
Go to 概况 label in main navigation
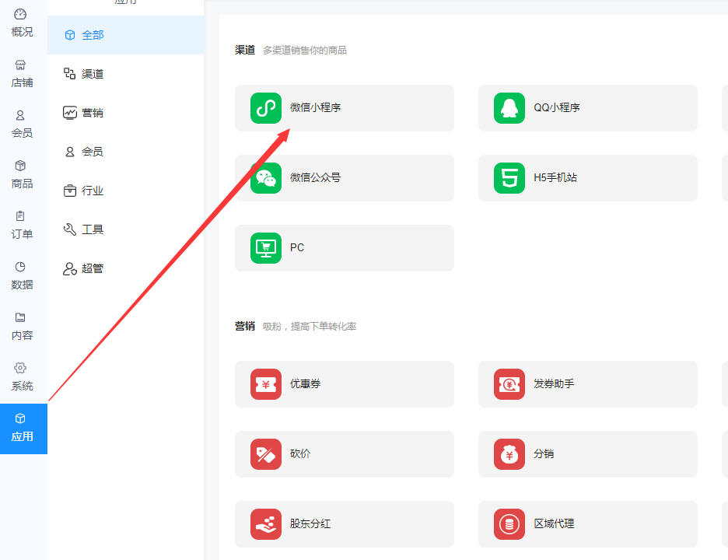[22, 32]
